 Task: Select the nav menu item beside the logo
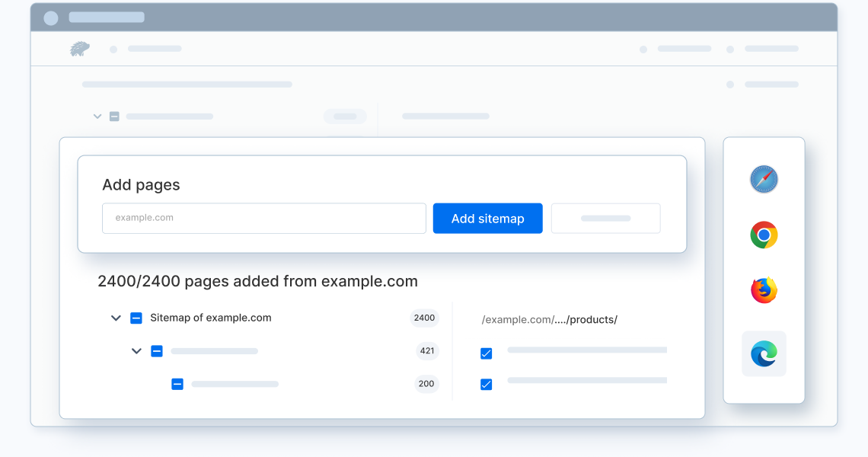(x=155, y=48)
